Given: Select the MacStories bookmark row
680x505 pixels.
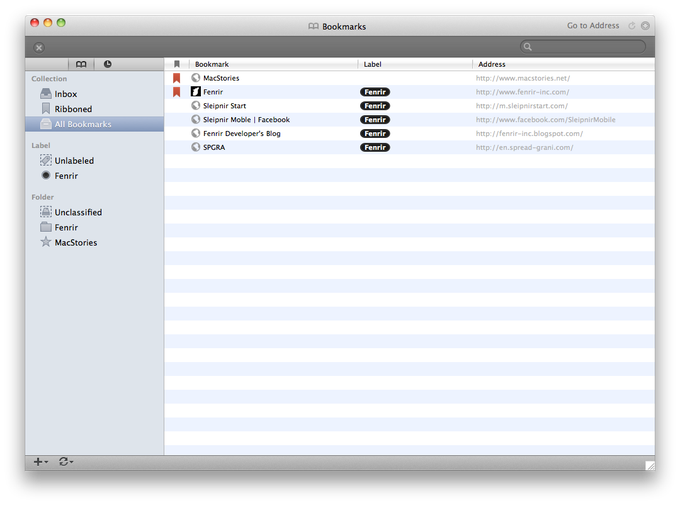Looking at the screenshot, I should click(x=409, y=78).
